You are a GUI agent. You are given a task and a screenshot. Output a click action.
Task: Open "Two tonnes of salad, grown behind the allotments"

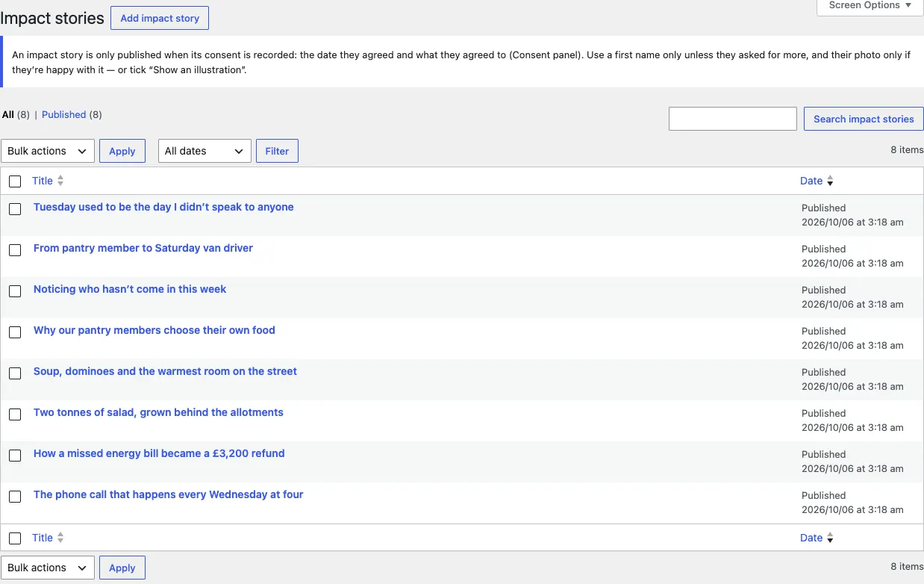pos(158,412)
